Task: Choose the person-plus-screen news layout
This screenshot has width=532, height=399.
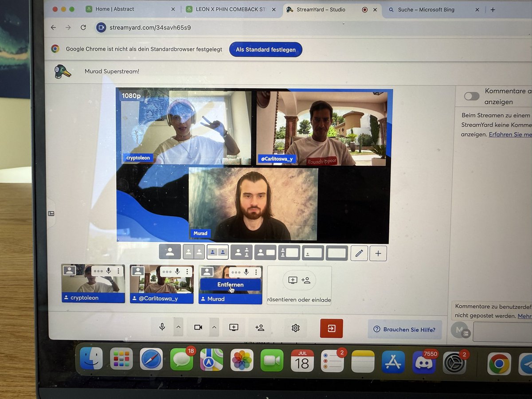Action: click(x=266, y=253)
